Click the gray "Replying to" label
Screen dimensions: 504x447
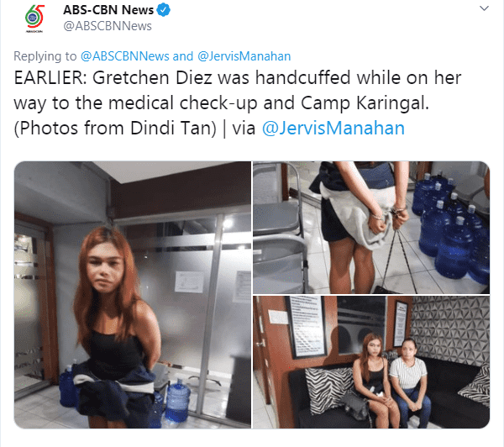(x=45, y=56)
